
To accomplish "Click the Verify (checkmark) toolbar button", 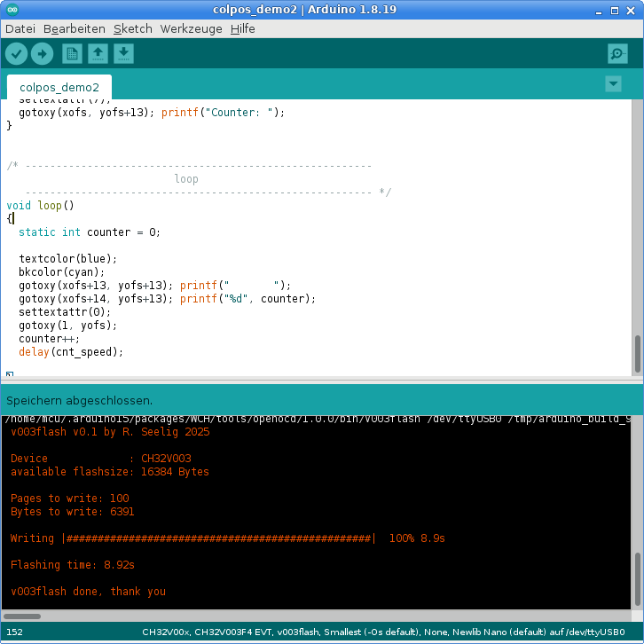I will pos(16,54).
